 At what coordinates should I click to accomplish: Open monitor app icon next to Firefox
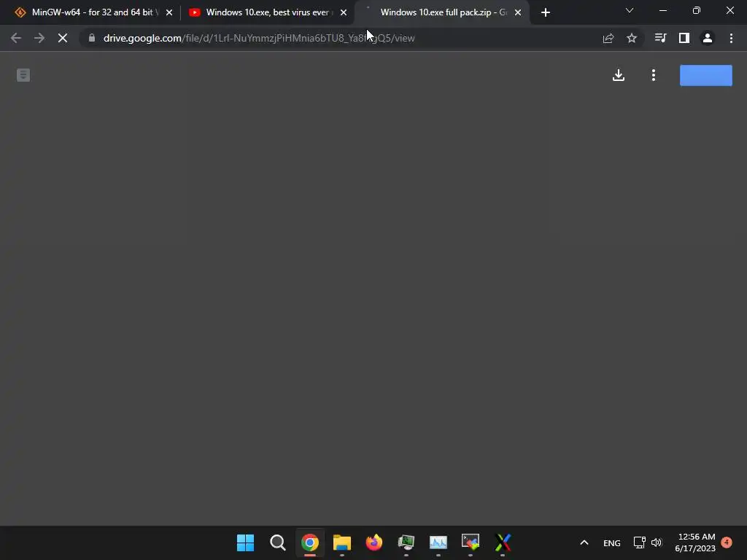pos(406,542)
